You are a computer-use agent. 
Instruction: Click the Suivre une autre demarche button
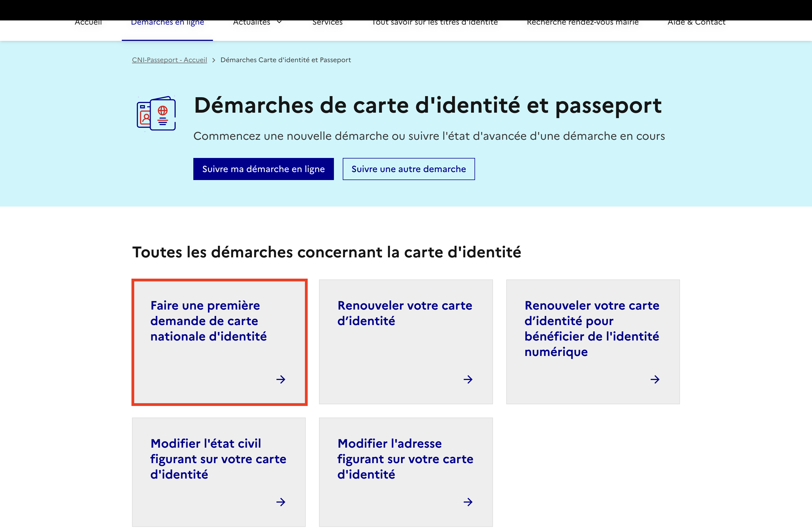(x=408, y=169)
